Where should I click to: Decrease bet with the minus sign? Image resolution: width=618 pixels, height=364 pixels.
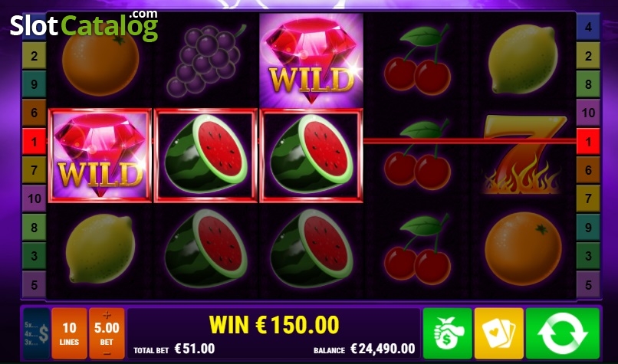[x=107, y=353]
